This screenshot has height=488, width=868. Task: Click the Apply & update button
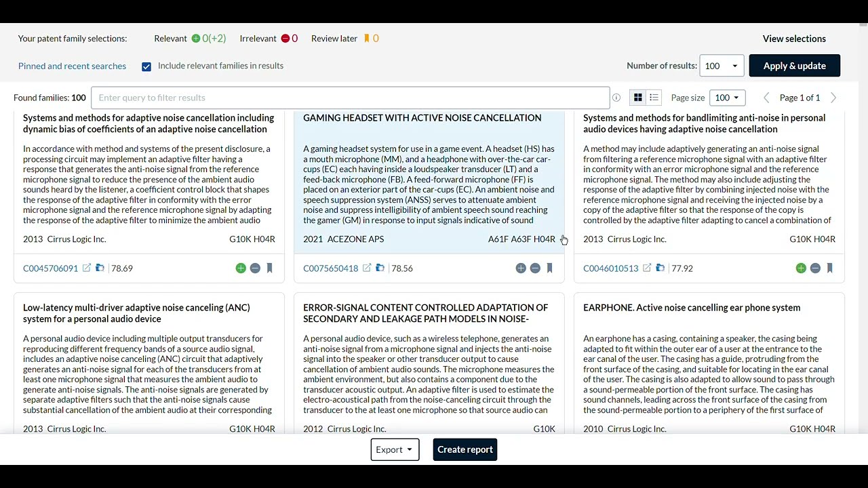[x=795, y=66]
